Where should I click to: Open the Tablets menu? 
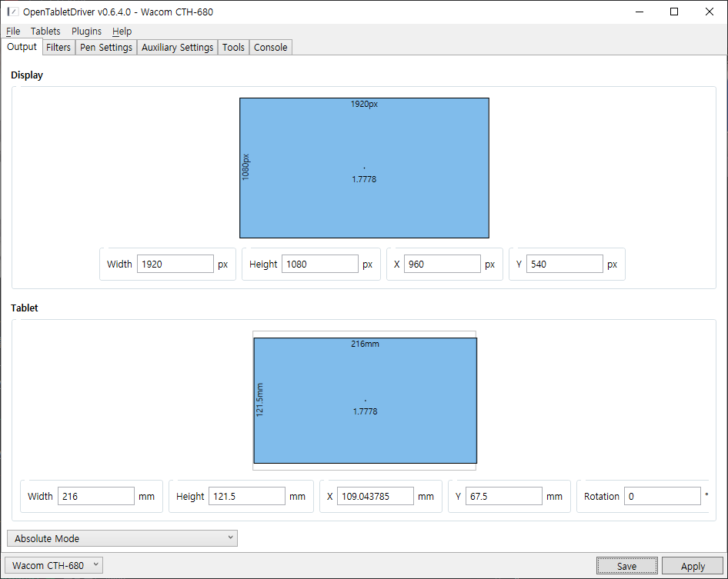coord(45,31)
